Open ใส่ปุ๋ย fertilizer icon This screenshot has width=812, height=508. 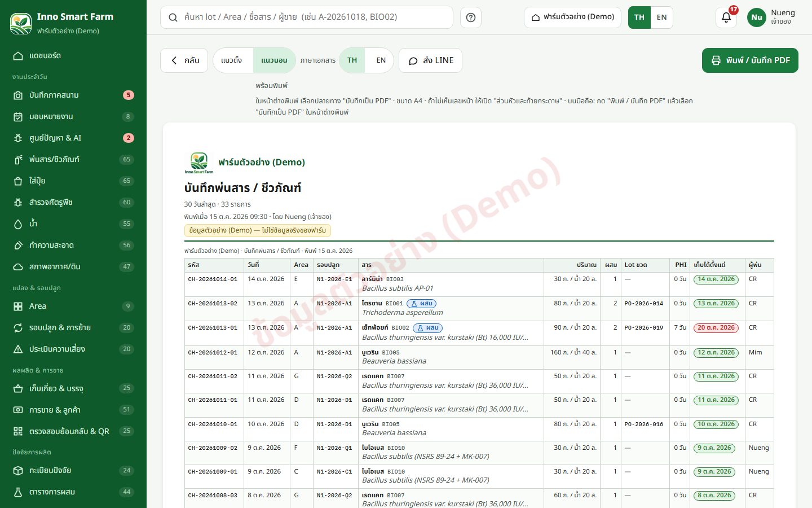click(18, 181)
